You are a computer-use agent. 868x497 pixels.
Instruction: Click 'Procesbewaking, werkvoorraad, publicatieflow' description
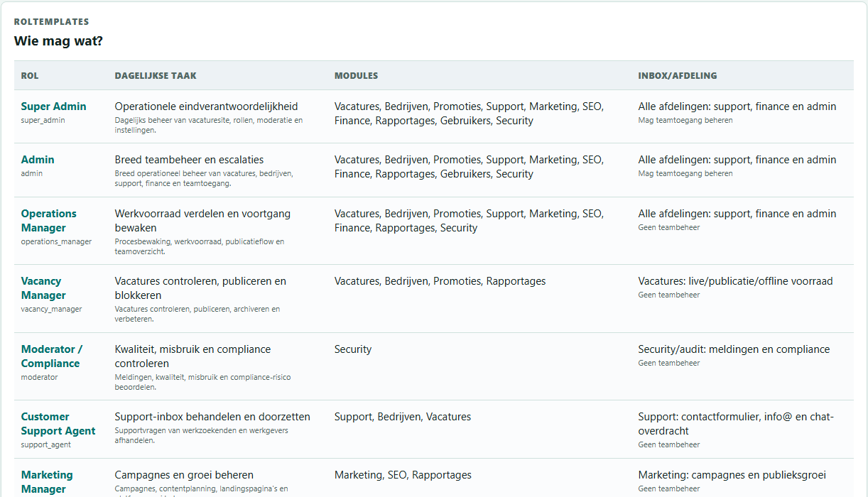(200, 246)
